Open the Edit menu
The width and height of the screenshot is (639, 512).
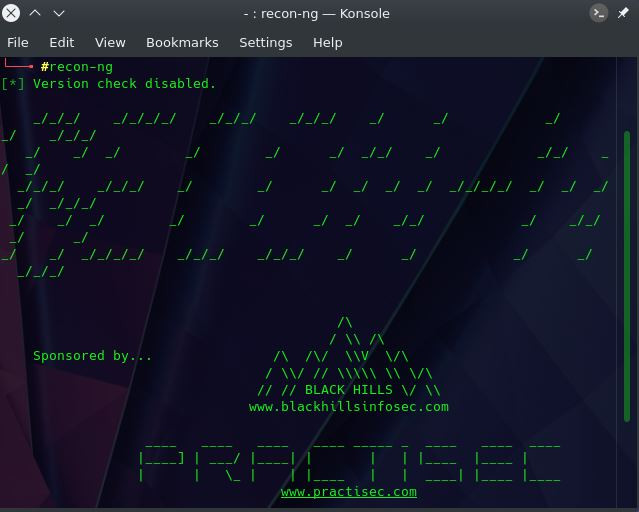(62, 42)
